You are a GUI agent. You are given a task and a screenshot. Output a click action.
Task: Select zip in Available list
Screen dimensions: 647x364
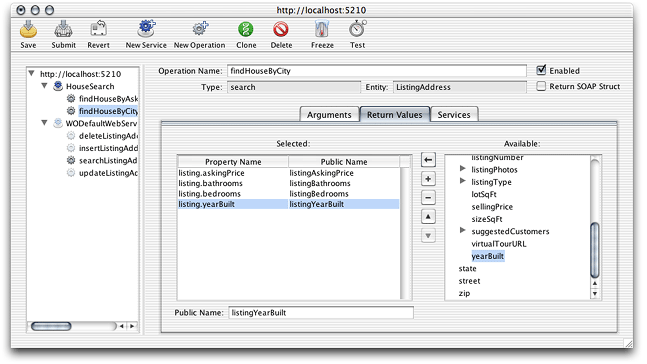(x=464, y=293)
